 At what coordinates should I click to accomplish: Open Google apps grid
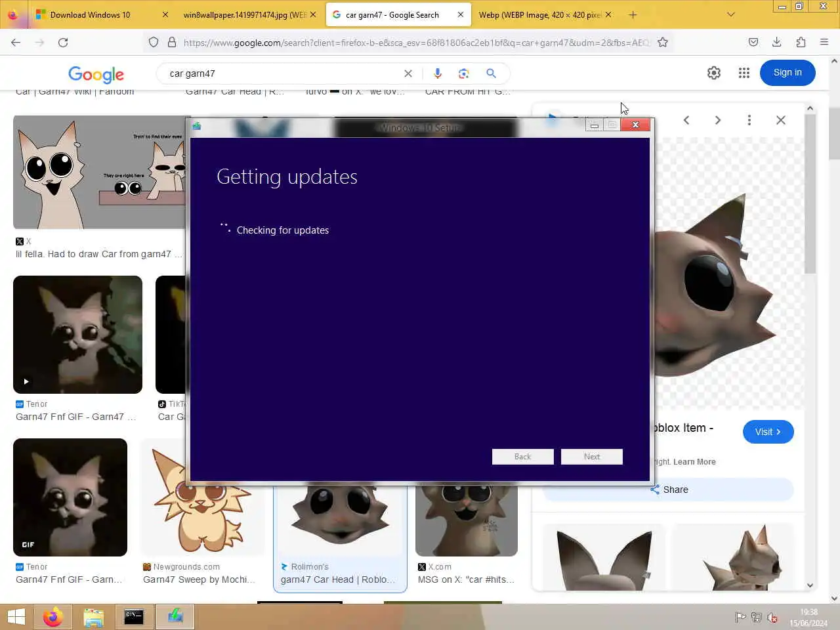tap(744, 73)
